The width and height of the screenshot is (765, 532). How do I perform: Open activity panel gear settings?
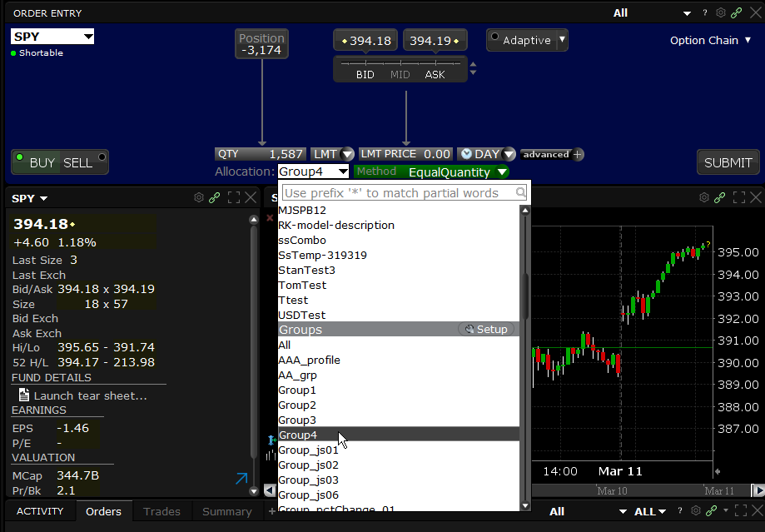coord(696,510)
